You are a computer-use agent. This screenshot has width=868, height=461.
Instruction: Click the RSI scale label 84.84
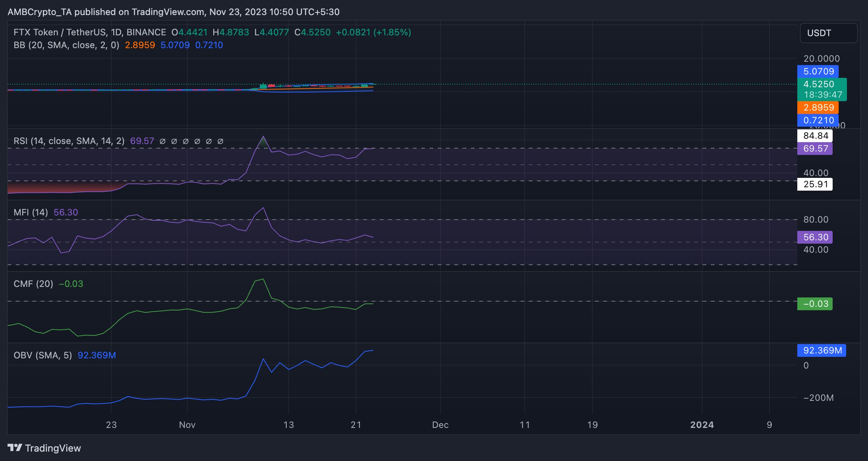815,136
